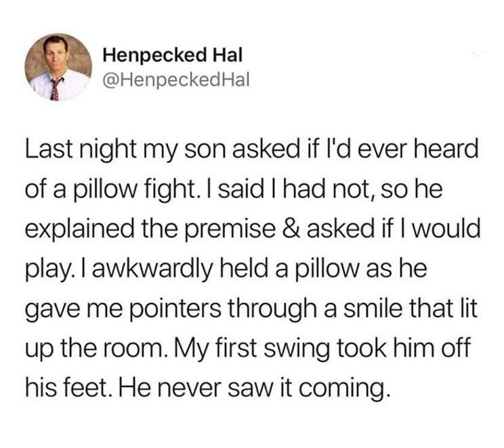Open the @HenpeckedHal handle link
The width and height of the screenshot is (504, 448).
coord(175,81)
